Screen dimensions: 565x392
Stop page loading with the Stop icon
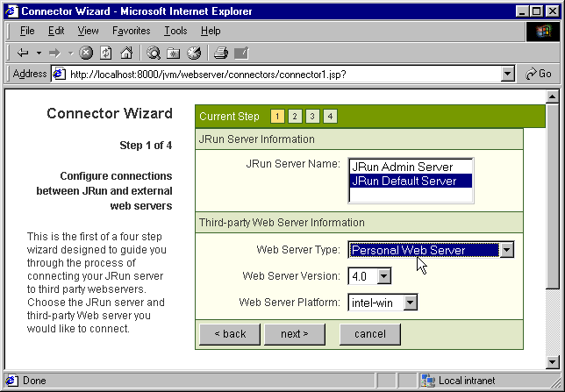(x=86, y=53)
